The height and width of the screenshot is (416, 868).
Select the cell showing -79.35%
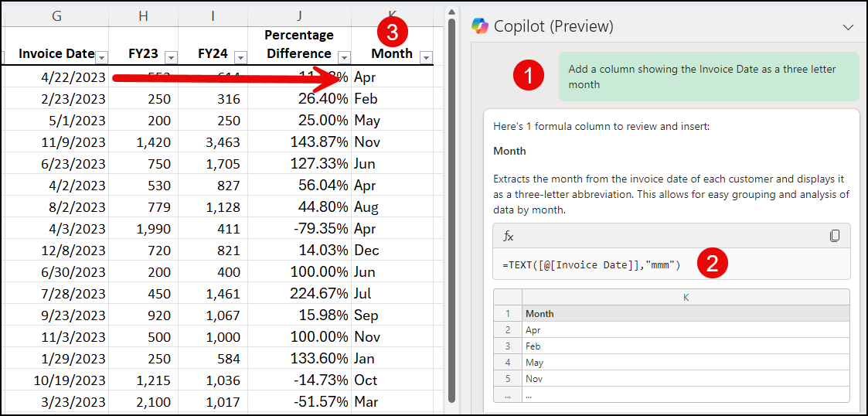pyautogui.click(x=299, y=229)
